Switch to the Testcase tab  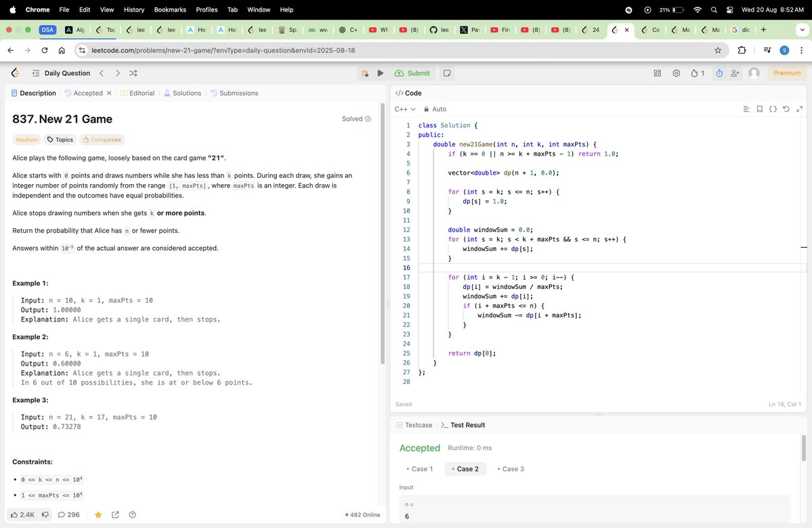[414, 425]
